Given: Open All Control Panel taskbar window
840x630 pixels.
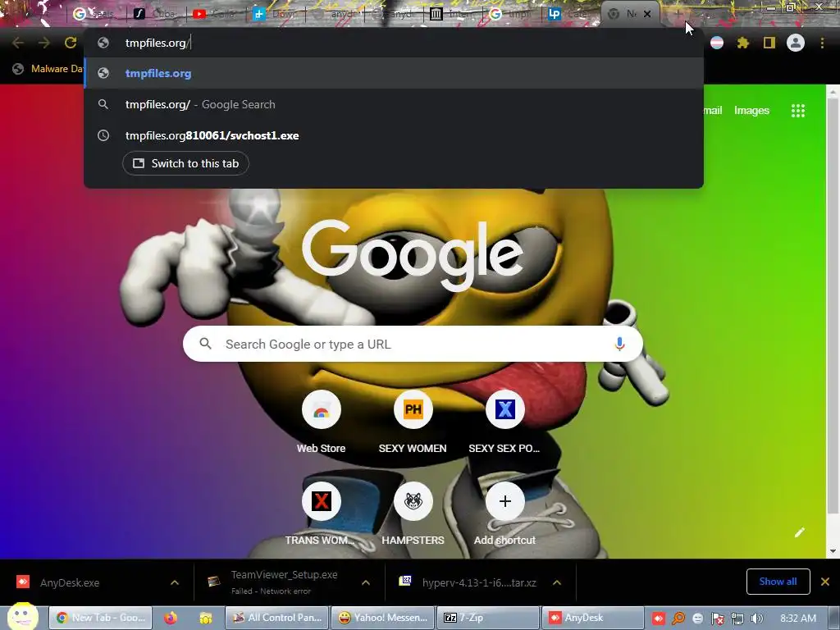Looking at the screenshot, I should [276, 618].
